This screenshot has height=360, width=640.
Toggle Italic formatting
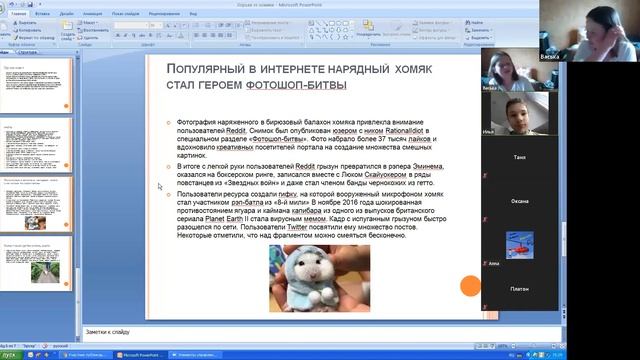[x=125, y=36]
